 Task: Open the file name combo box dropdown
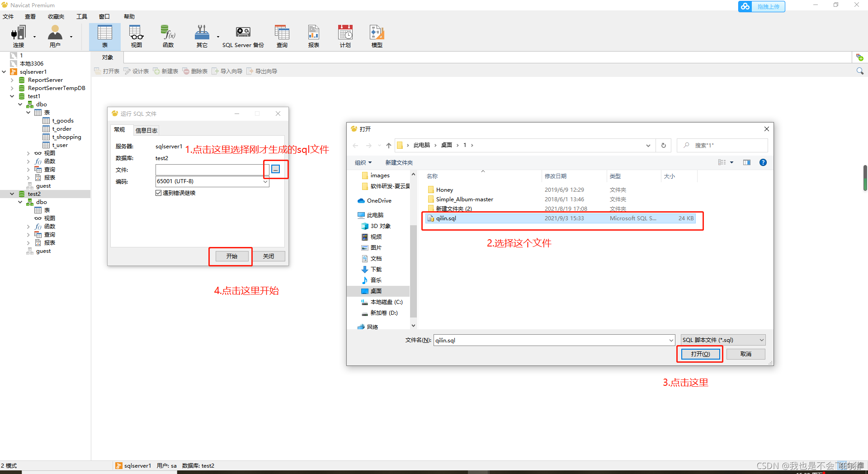671,340
